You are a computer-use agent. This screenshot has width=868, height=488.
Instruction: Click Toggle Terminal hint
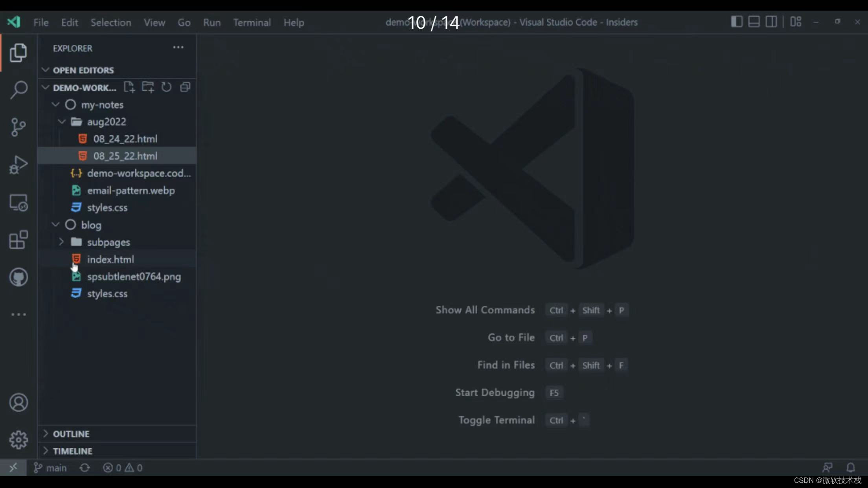pos(497,420)
